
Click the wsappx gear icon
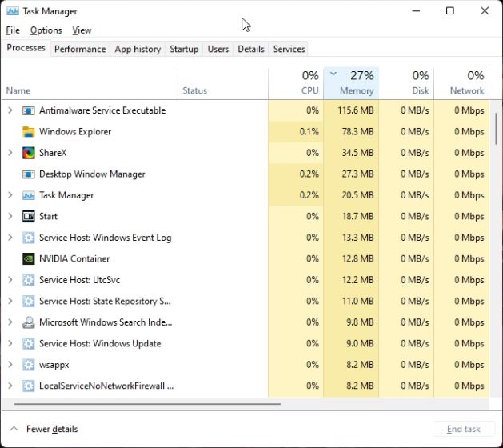[29, 365]
